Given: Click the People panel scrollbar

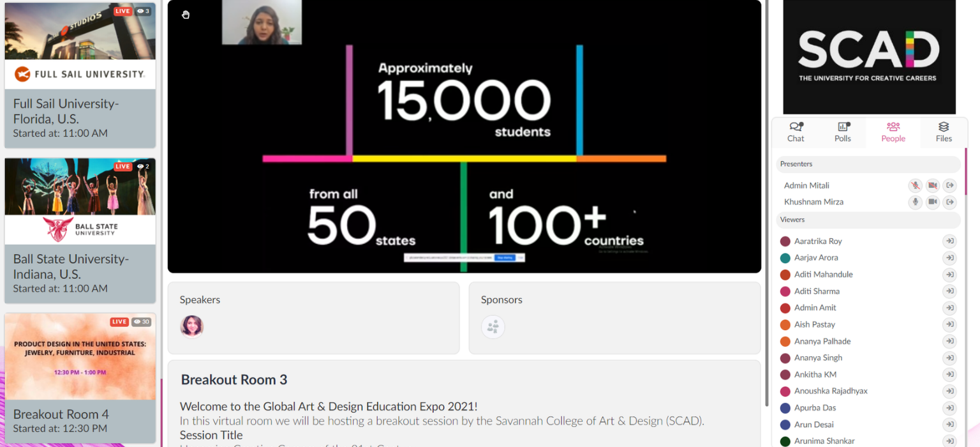Looking at the screenshot, I should 965,173.
